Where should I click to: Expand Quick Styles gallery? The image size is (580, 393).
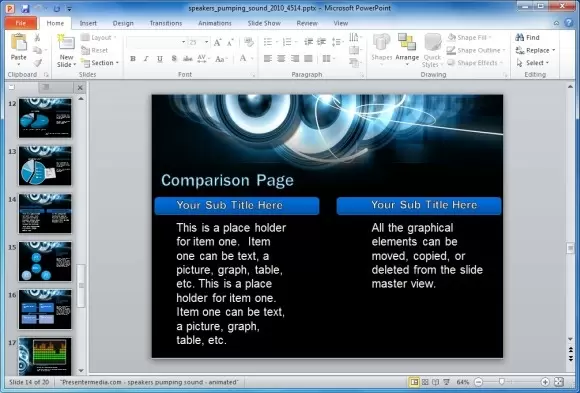pos(432,50)
